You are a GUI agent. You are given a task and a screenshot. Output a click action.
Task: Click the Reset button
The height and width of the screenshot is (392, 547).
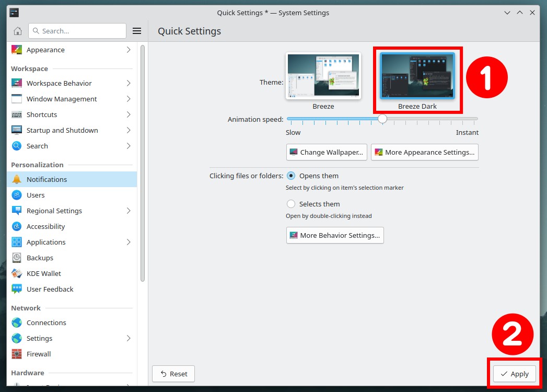[173, 374]
